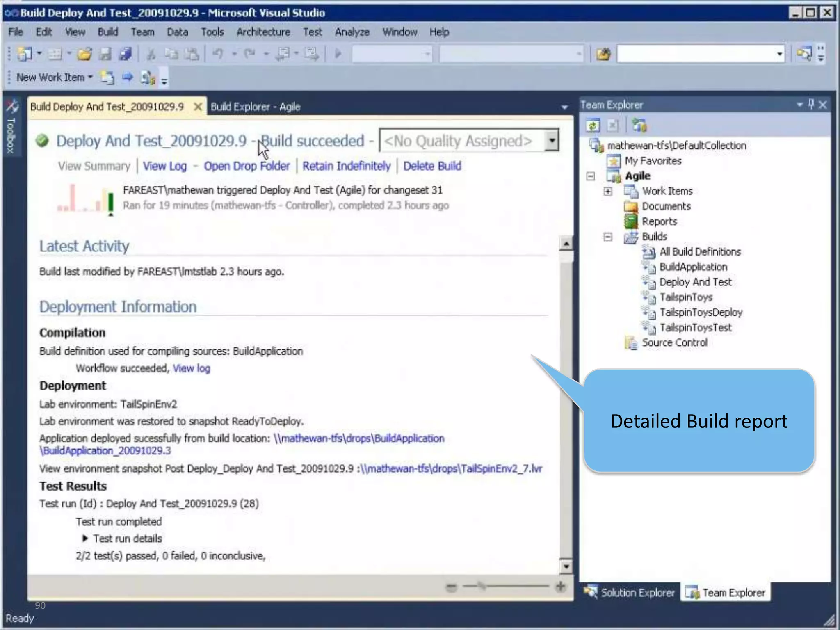Click the Open File folder toolbar icon

coord(85,54)
